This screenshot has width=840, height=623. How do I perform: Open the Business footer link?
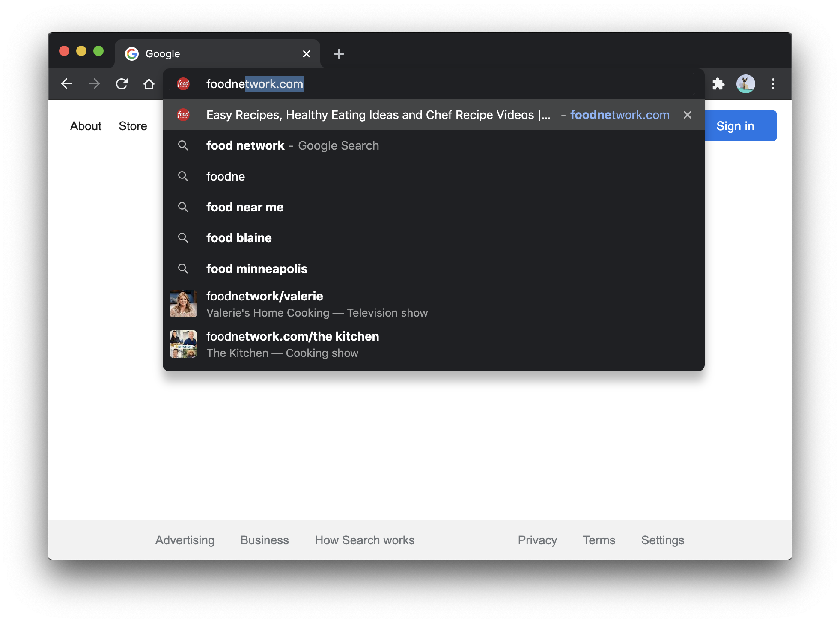coord(265,540)
